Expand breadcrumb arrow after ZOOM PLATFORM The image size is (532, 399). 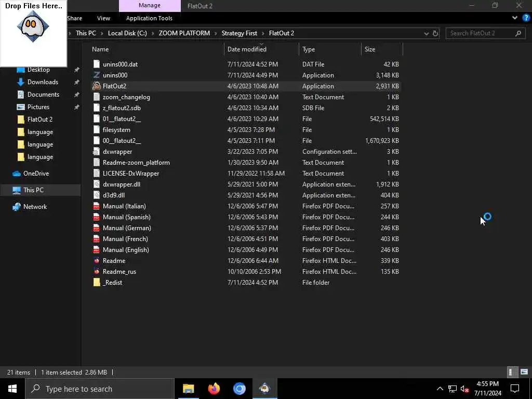coord(216,33)
